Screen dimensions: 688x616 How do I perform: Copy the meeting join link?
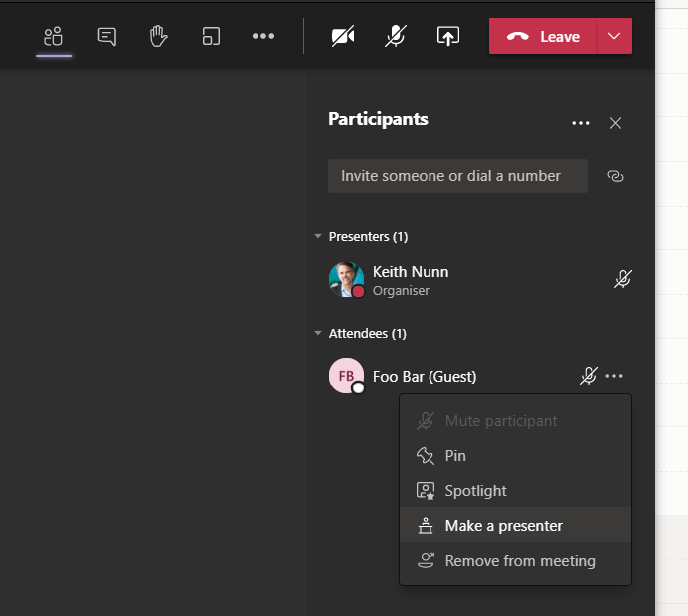tap(615, 176)
